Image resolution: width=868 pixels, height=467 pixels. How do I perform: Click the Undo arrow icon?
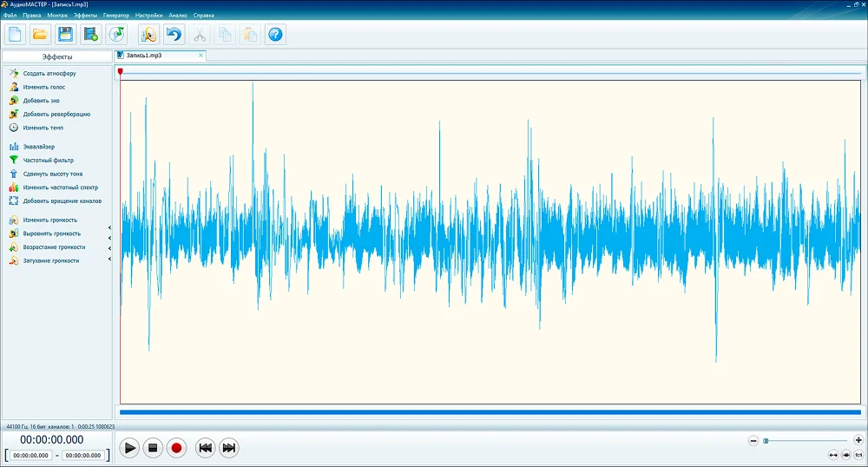coord(174,35)
